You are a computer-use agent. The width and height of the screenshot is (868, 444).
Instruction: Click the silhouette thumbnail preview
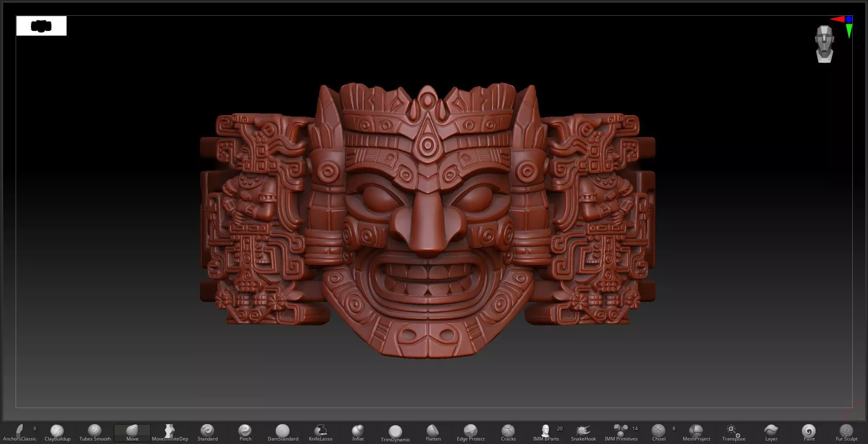pyautogui.click(x=42, y=26)
